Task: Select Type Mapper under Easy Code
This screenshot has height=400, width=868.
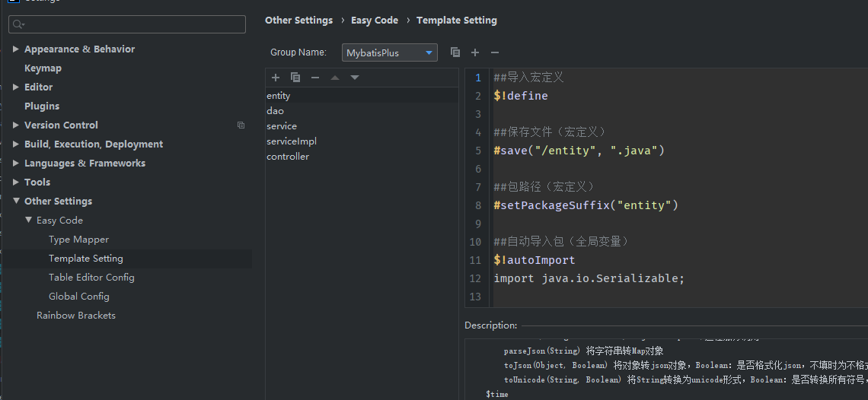Action: coord(78,239)
